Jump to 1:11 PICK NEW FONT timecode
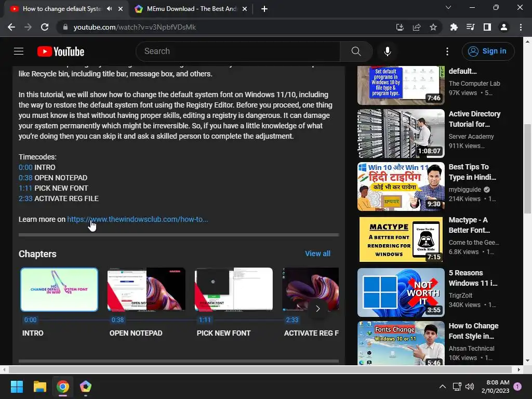Image resolution: width=532 pixels, height=399 pixels. [25, 188]
